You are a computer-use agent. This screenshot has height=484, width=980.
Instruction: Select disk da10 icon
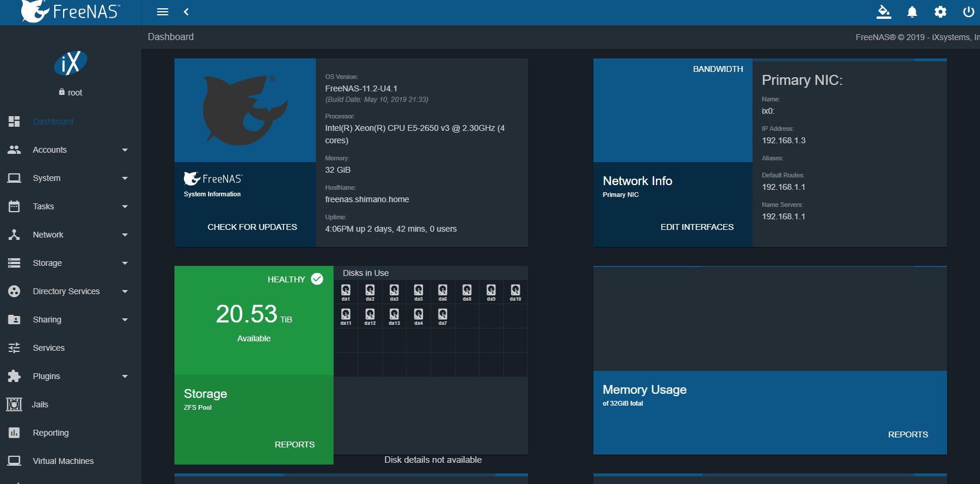click(516, 292)
